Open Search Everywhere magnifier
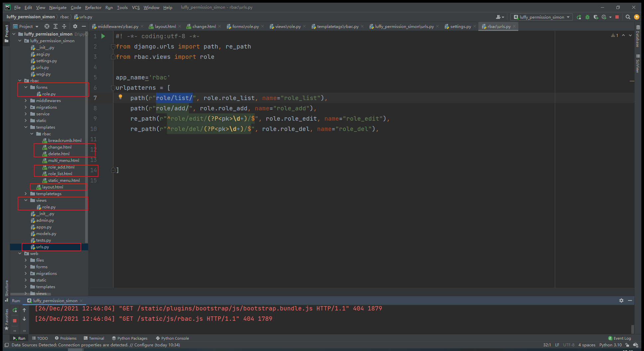The width and height of the screenshot is (644, 351). [x=628, y=17]
